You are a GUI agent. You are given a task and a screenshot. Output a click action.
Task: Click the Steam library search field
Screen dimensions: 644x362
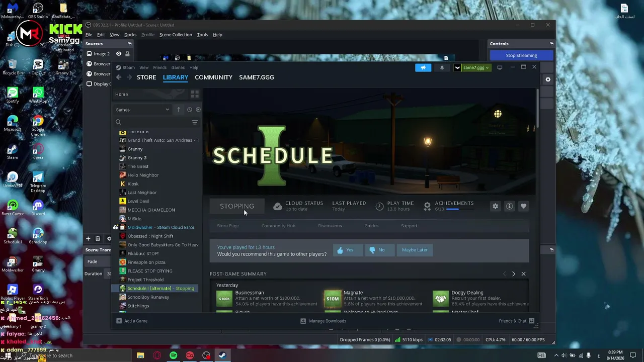pos(151,122)
